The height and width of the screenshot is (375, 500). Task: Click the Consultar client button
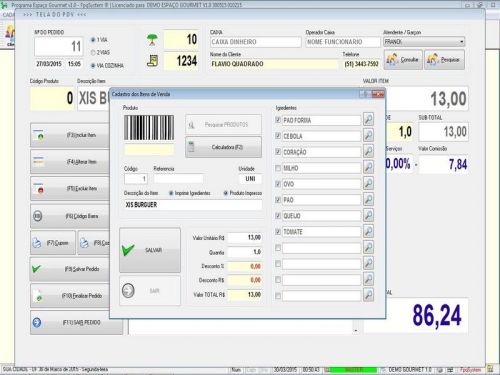click(x=403, y=60)
